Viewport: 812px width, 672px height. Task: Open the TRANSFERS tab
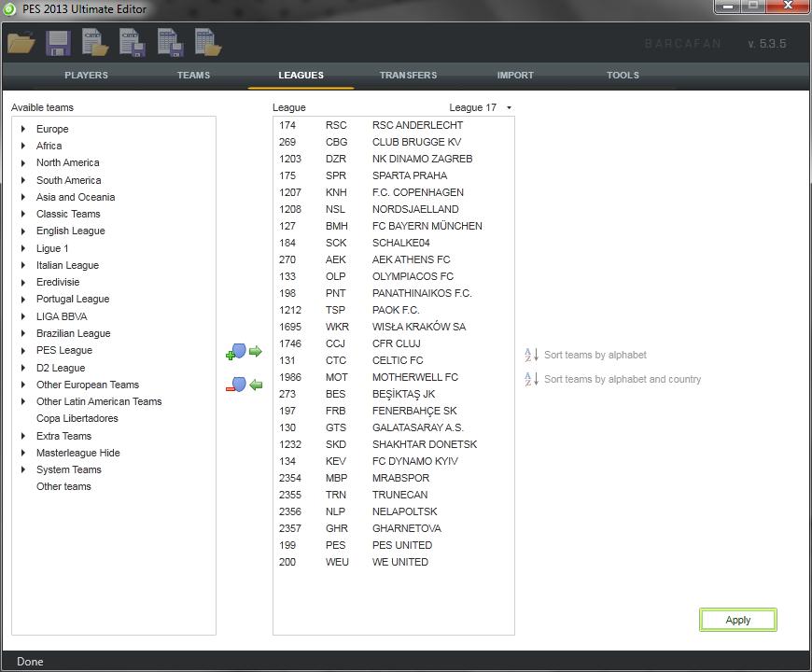[408, 75]
